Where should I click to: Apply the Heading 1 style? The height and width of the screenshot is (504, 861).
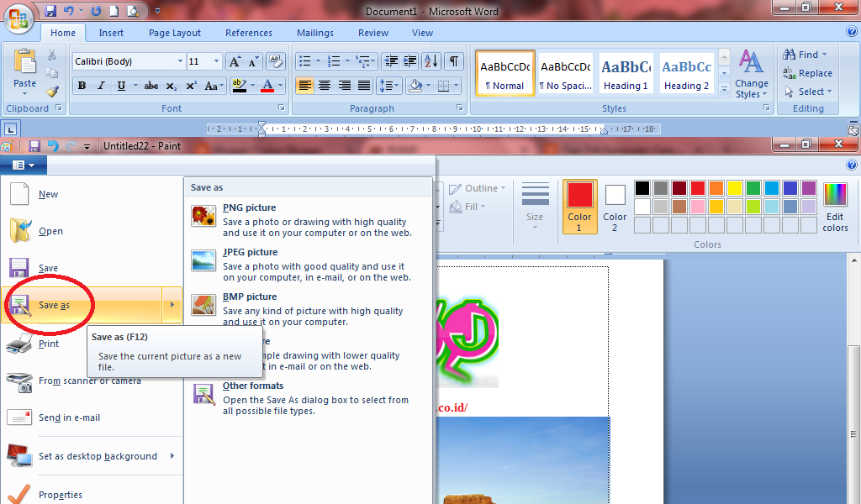click(x=626, y=73)
